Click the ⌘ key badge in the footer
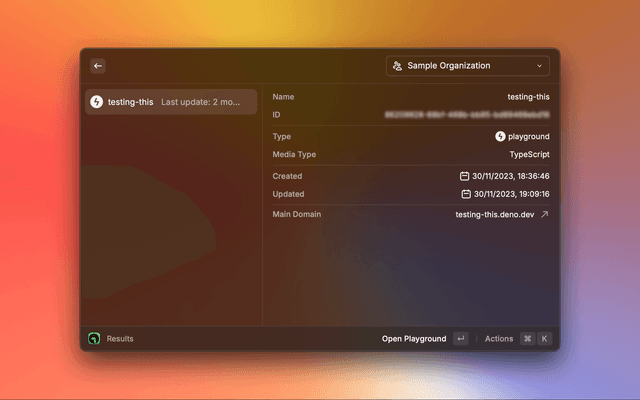 pyautogui.click(x=527, y=339)
